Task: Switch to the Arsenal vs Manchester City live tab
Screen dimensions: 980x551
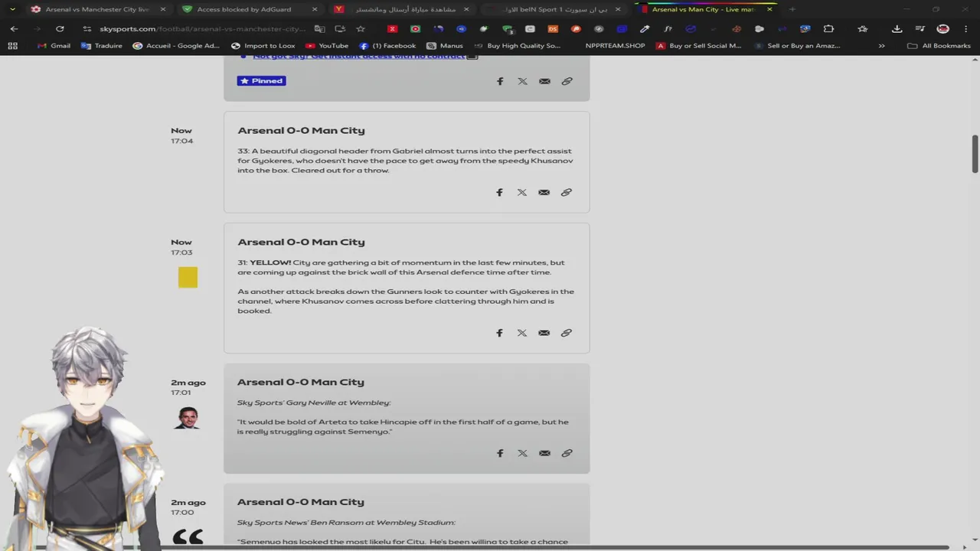Action: pyautogui.click(x=97, y=9)
